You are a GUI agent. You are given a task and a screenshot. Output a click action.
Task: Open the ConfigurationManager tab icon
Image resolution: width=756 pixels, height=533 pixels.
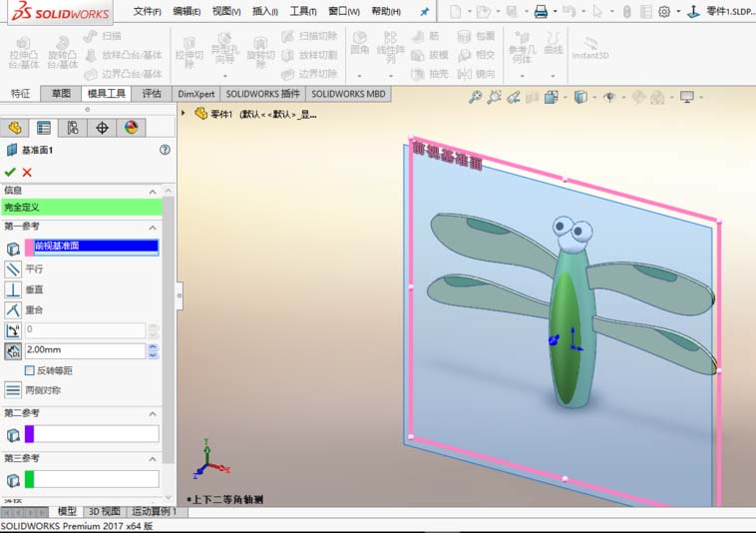[x=73, y=128]
